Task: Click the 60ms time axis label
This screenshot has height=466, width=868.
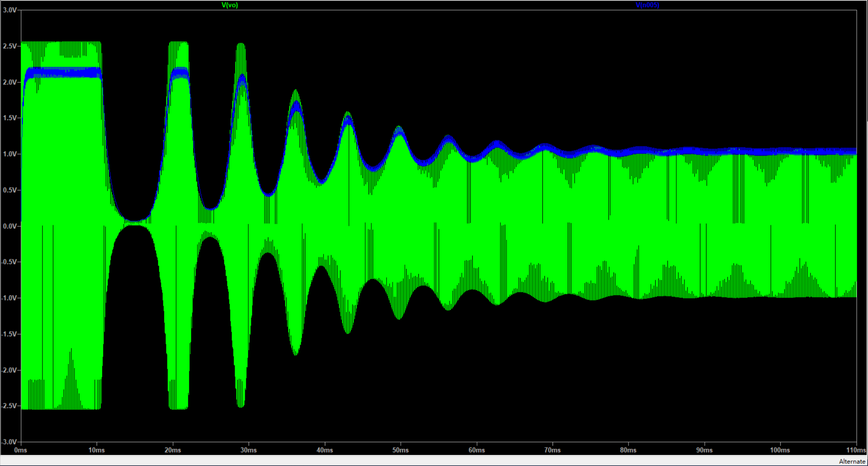Action: point(477,450)
